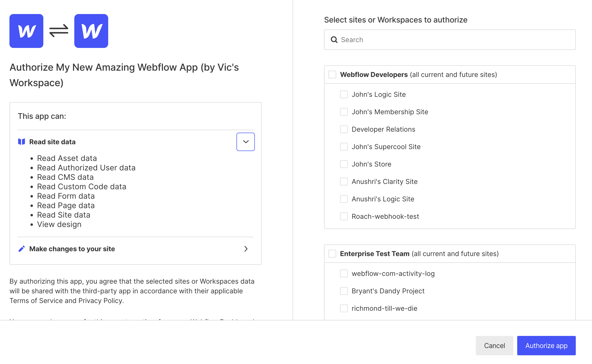Click the Authorize app button

point(546,345)
